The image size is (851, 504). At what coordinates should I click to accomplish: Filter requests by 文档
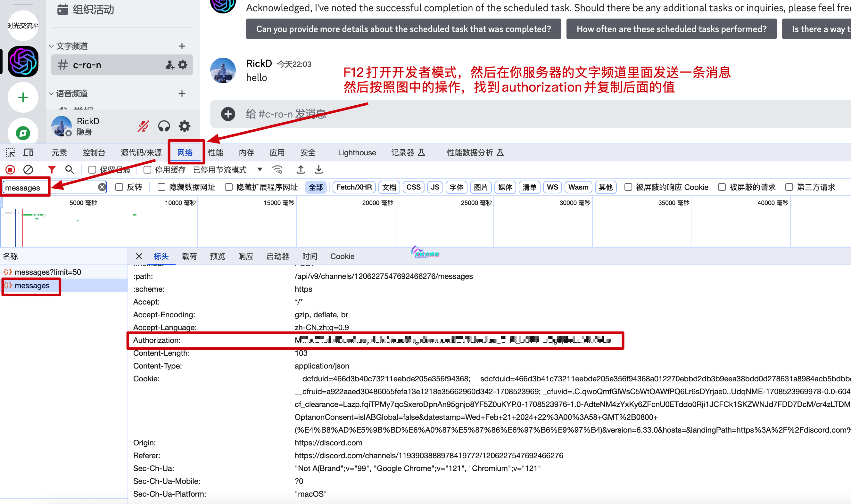click(389, 187)
